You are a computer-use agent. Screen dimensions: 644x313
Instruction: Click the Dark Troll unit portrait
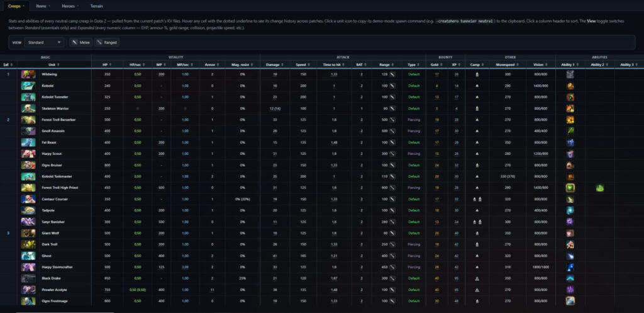click(x=28, y=244)
